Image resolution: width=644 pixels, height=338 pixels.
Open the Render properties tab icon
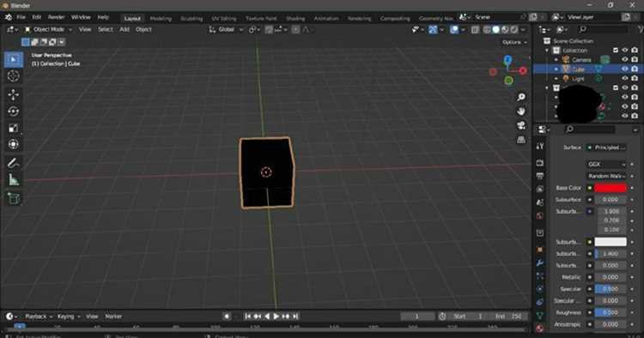point(540,163)
